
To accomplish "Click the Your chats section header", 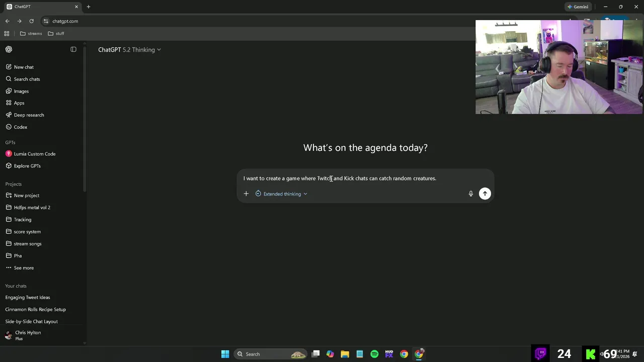I will (x=16, y=286).
